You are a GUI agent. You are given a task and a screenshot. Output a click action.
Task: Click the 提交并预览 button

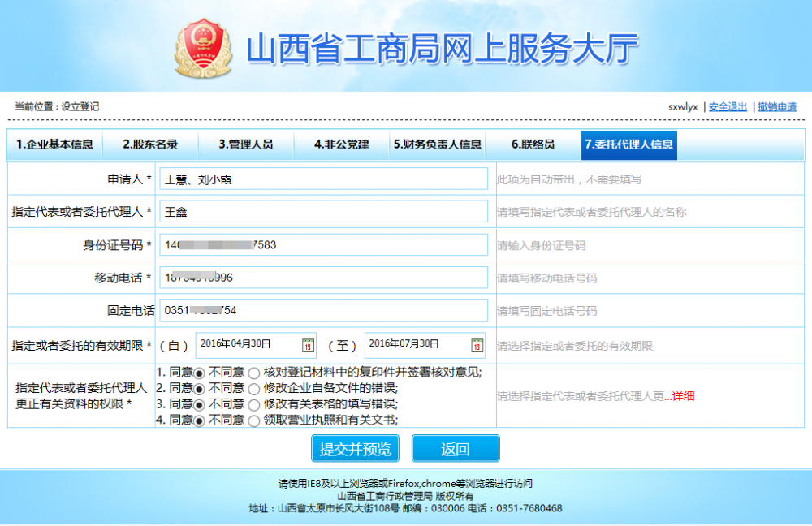[x=356, y=449]
